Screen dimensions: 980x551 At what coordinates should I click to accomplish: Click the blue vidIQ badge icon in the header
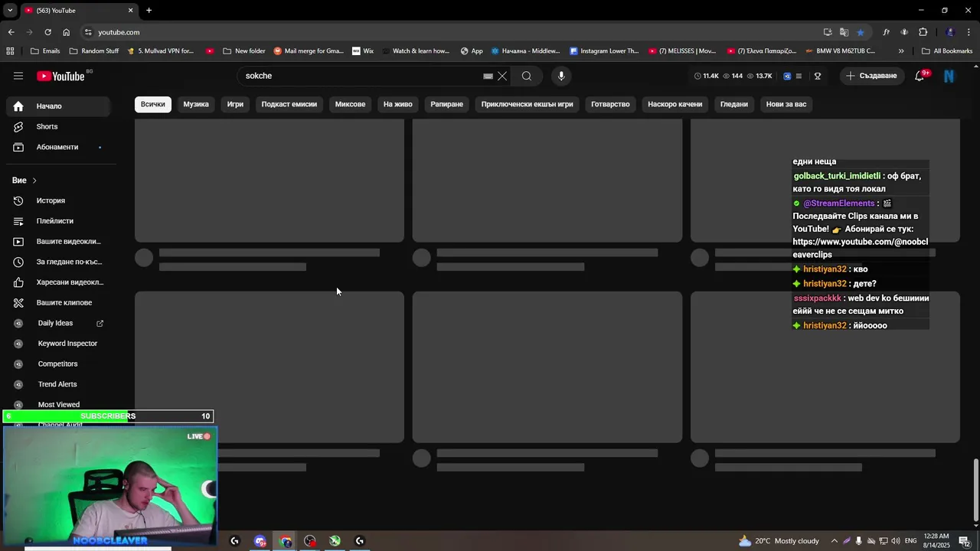[787, 76]
